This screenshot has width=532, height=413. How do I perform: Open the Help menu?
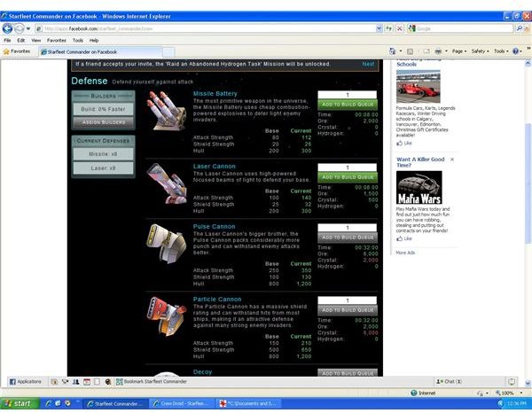tap(94, 41)
